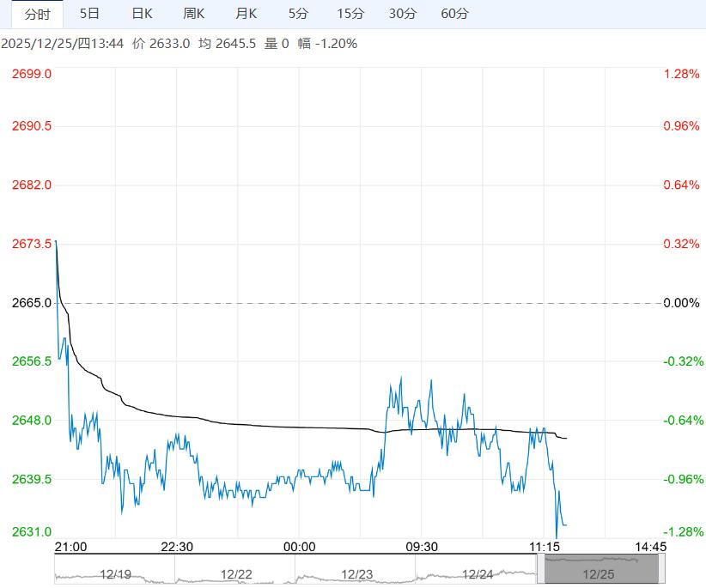Screen dimensions: 706x588
Task: Switch to the 15分 chart tab
Action: tap(350, 14)
